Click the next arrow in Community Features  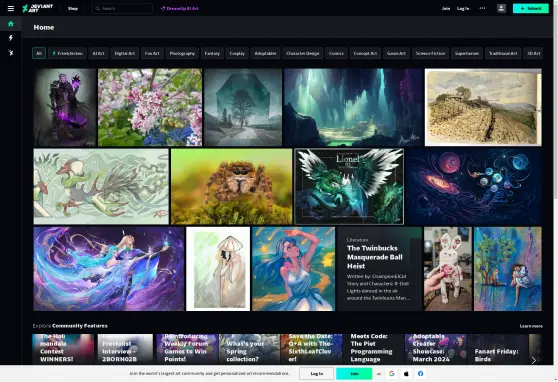[x=533, y=360]
